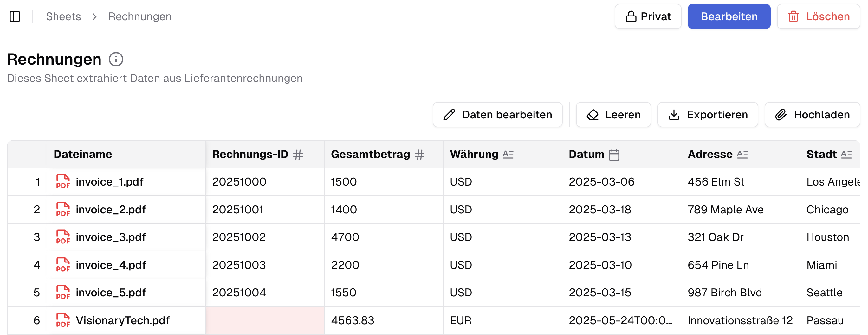Open the info tooltip next to Rechnungen title

[x=116, y=59]
